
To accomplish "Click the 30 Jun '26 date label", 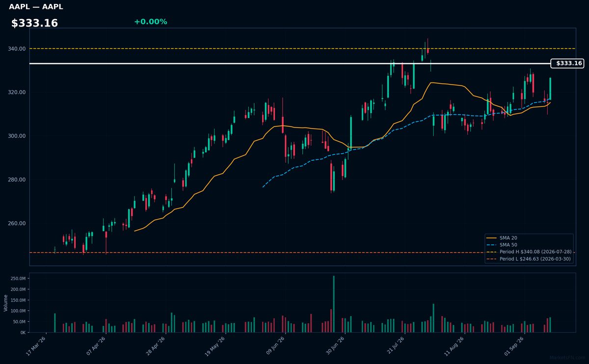I will [335, 346].
